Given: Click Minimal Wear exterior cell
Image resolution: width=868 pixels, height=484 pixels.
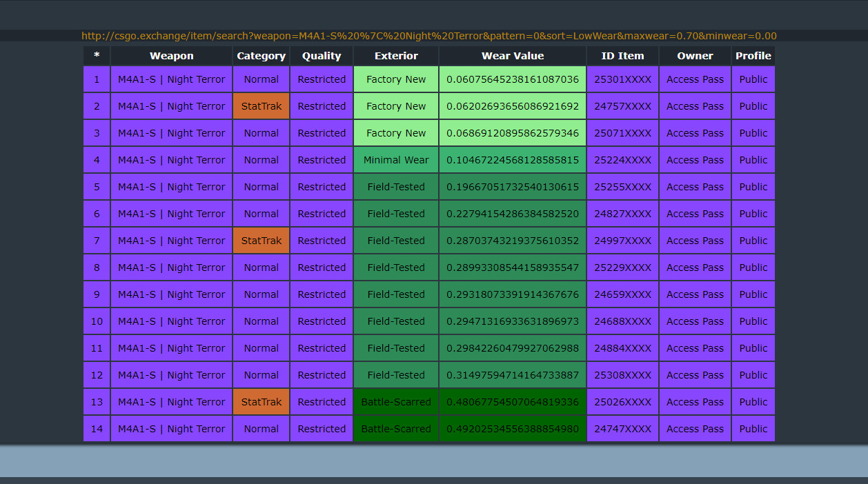Looking at the screenshot, I should [x=396, y=160].
